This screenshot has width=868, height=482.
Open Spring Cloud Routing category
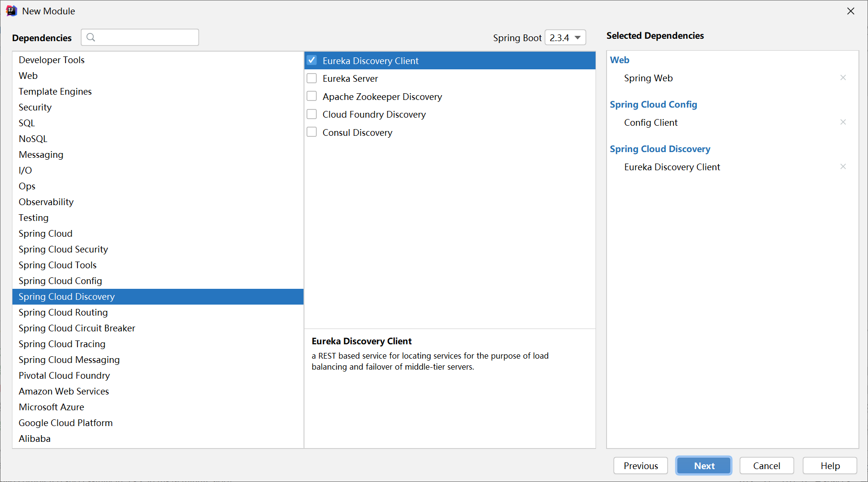click(x=158, y=312)
